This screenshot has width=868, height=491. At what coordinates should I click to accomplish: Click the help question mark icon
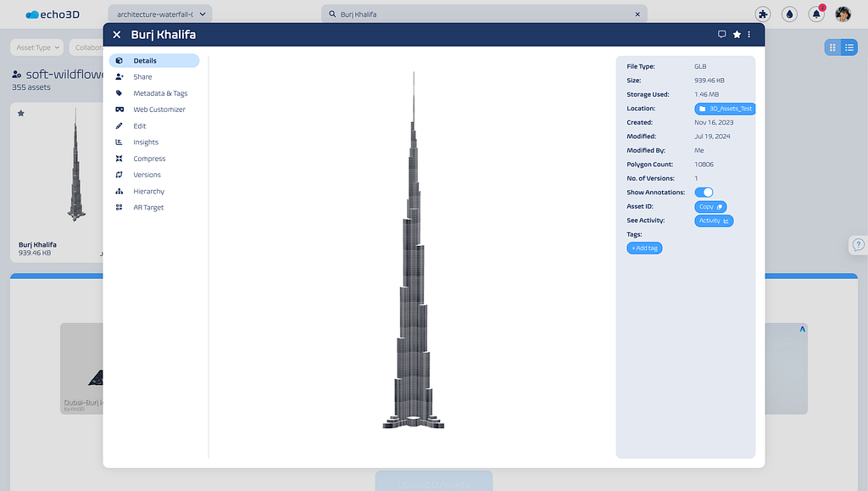(x=858, y=245)
